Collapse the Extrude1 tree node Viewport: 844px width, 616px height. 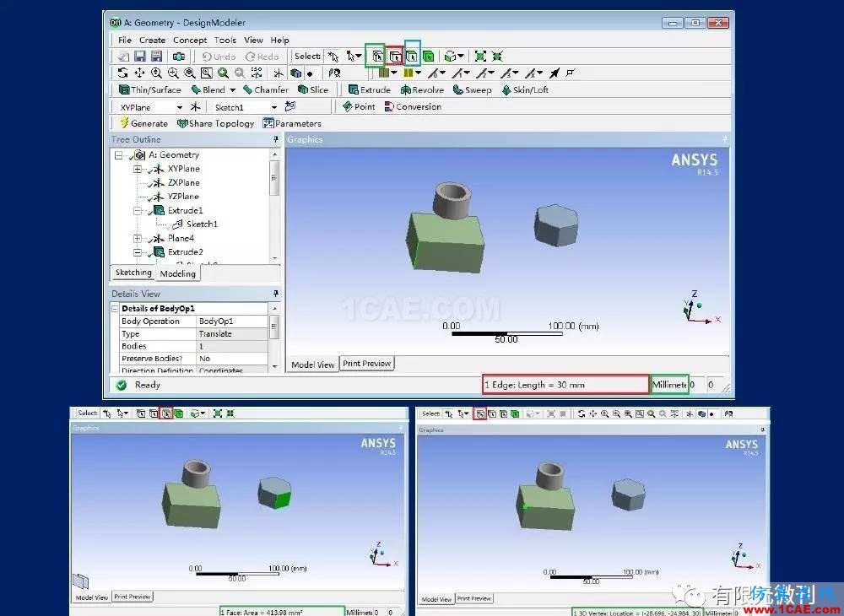point(138,210)
